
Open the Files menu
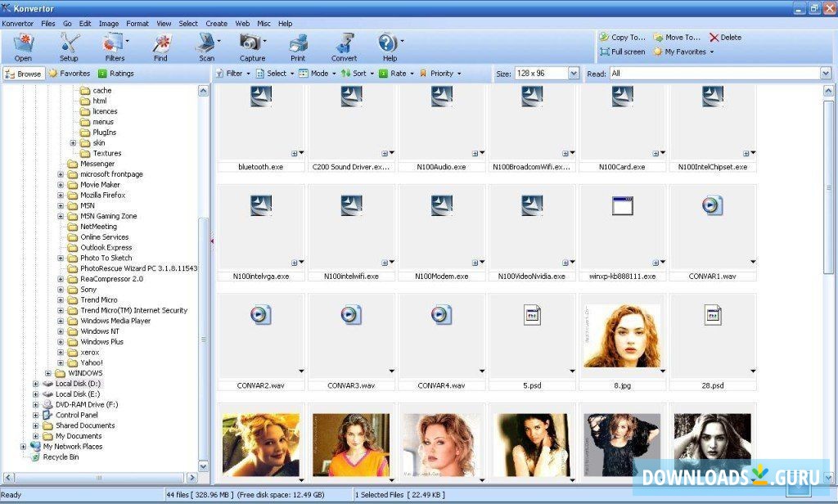point(48,24)
